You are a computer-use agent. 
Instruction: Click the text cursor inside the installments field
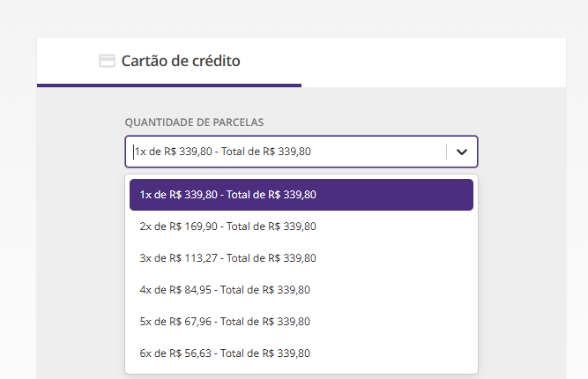pos(133,152)
